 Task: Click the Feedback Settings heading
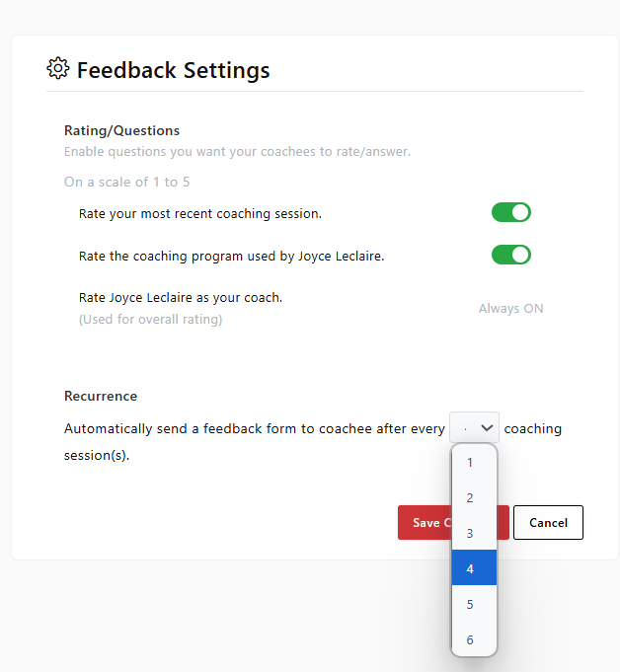point(173,70)
